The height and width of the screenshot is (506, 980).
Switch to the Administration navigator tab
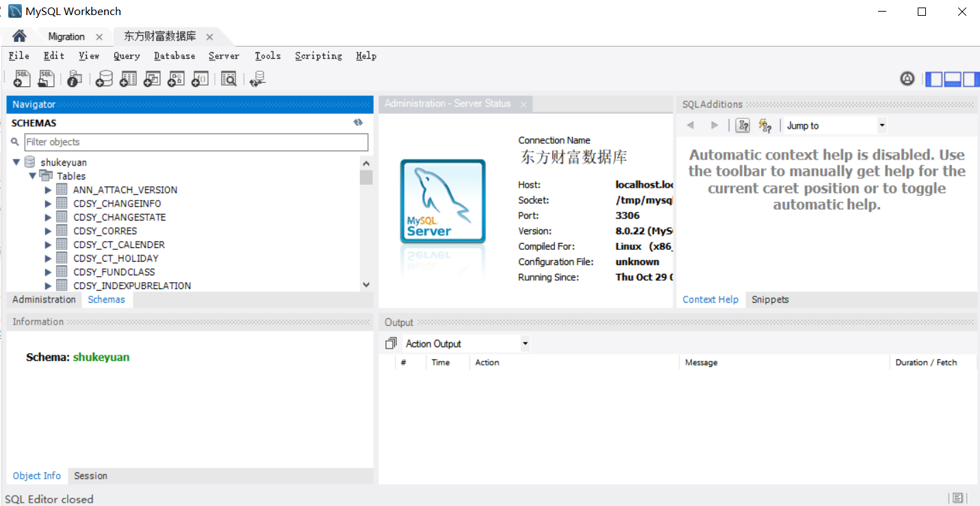tap(44, 299)
